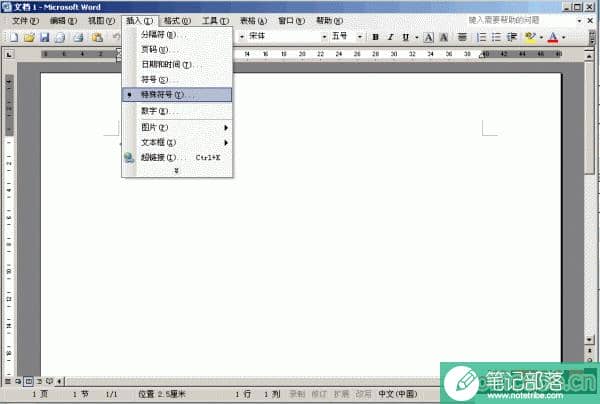
Task: Switch to Web layout view icon
Action: click(18, 381)
